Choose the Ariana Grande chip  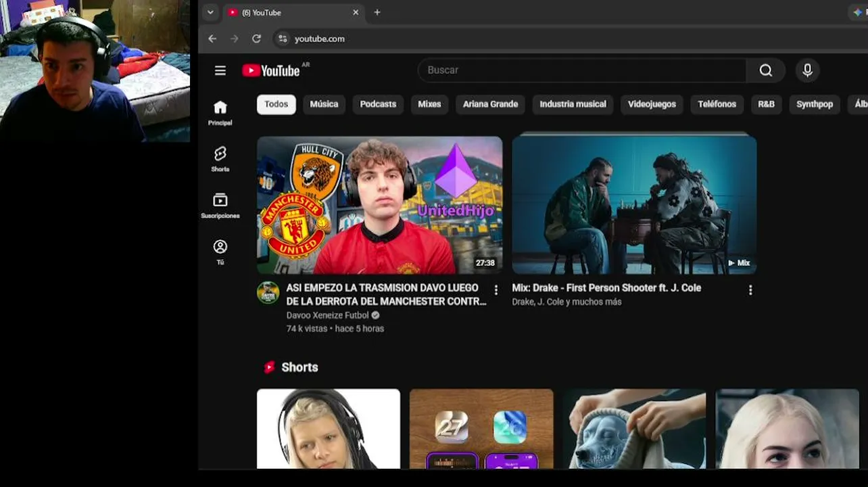point(490,104)
